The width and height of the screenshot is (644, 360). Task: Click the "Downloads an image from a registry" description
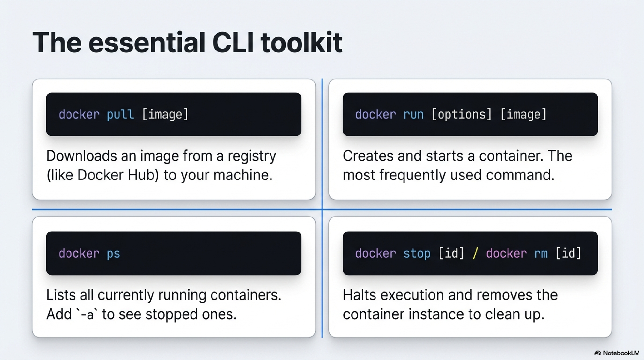[161, 156]
